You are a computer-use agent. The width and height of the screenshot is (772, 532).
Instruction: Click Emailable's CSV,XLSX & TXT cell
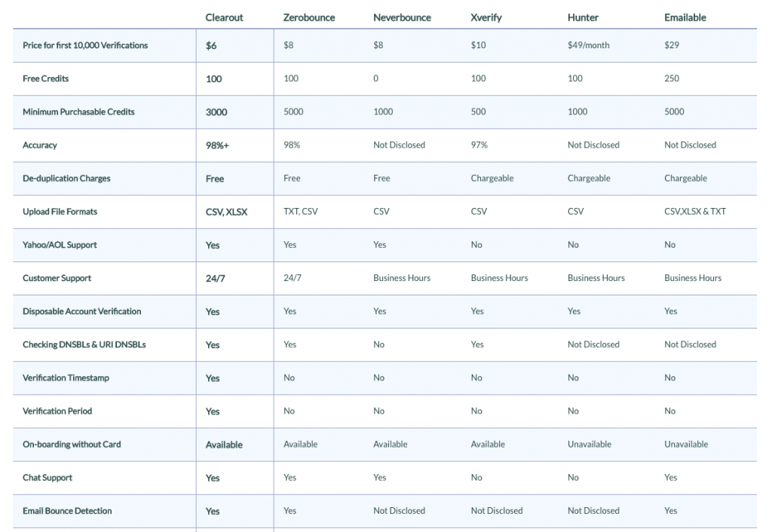[694, 212]
